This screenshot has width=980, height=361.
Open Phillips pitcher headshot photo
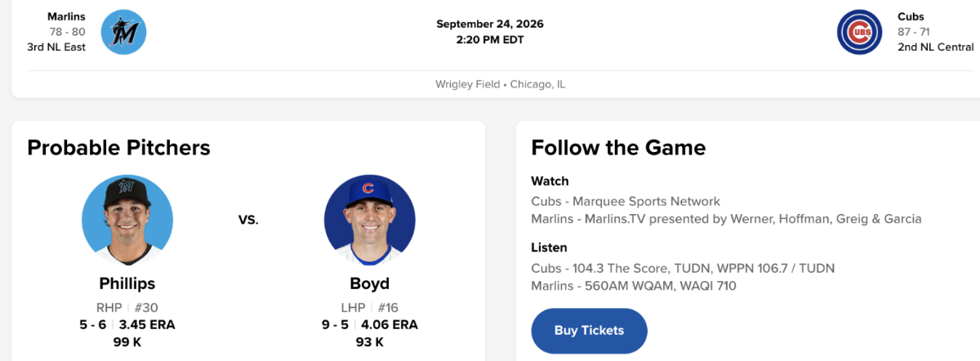pos(127,220)
